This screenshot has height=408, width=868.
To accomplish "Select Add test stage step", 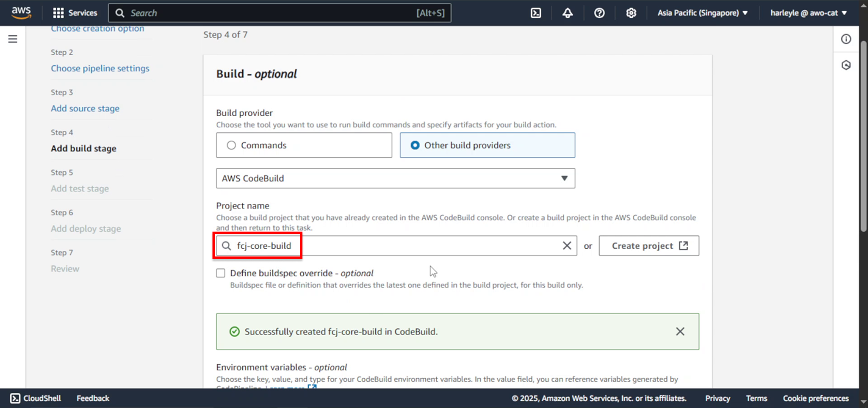I will 80,189.
